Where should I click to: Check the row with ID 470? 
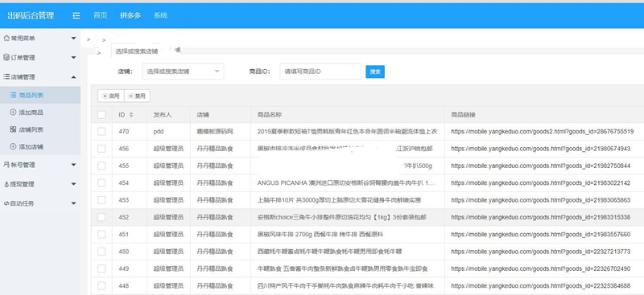click(x=101, y=132)
